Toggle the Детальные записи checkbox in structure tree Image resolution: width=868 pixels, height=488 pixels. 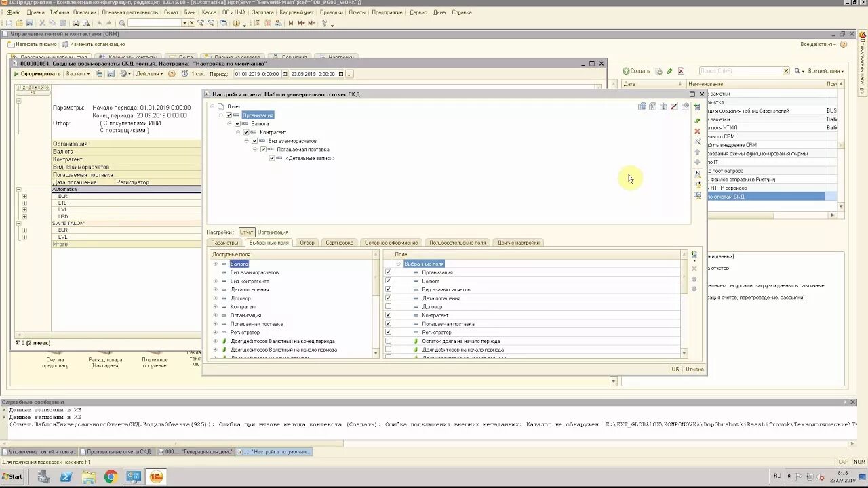[272, 158]
